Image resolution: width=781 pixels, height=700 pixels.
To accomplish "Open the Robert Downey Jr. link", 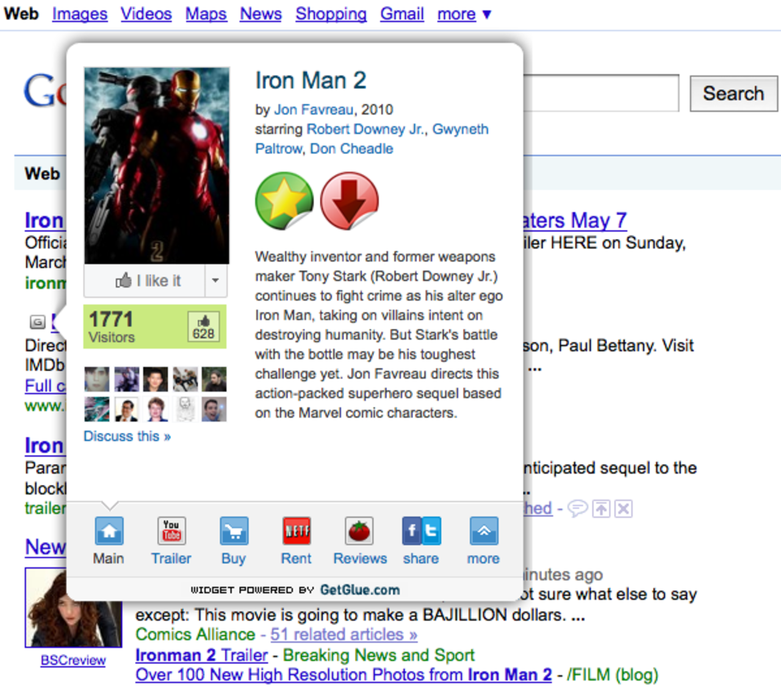I will (x=365, y=129).
